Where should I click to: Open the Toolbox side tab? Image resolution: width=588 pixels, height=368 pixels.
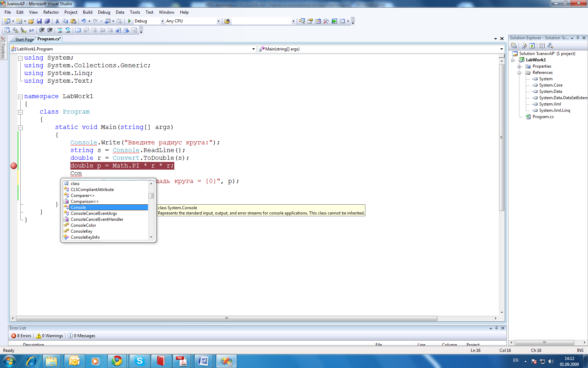click(3, 48)
